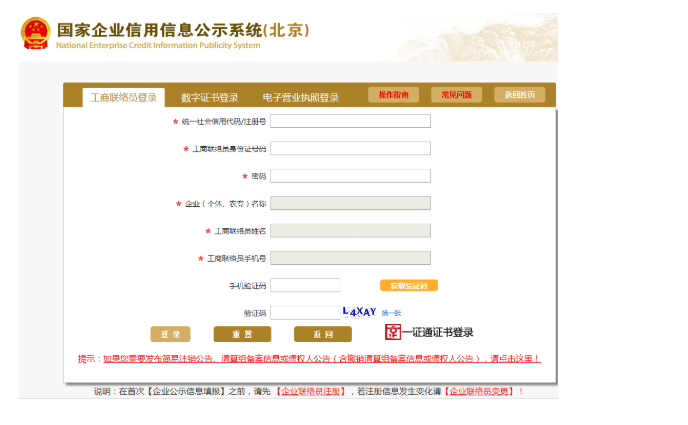Click the 工商联络员手机号 field
The image size is (688, 425).
pos(350,258)
